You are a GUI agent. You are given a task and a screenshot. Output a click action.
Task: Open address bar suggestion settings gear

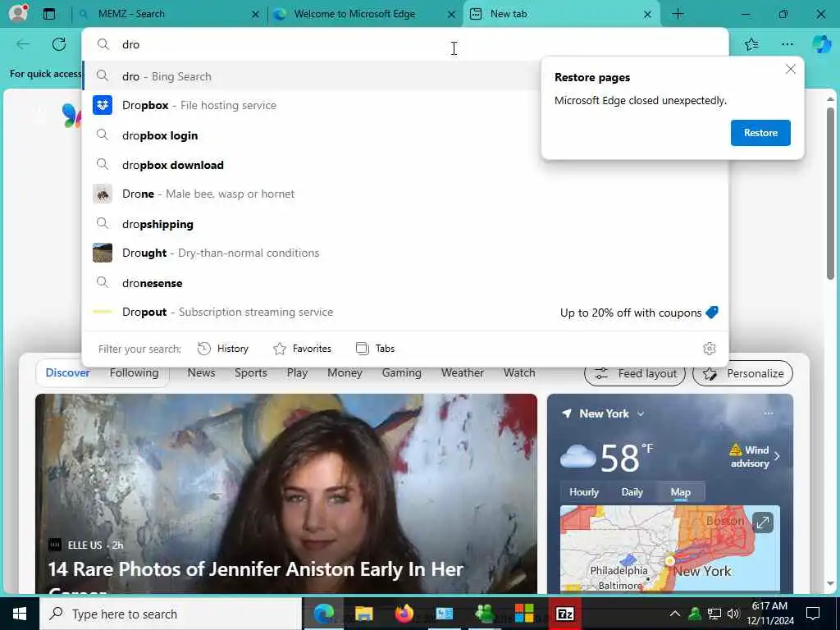pyautogui.click(x=710, y=349)
